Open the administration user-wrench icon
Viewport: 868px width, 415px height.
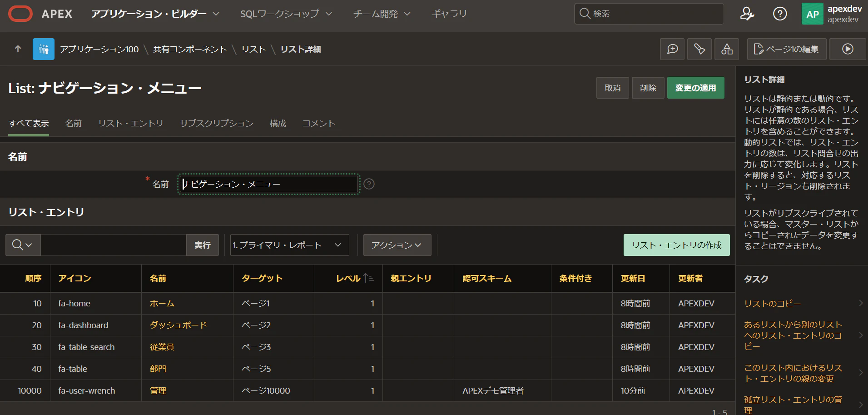(x=747, y=14)
